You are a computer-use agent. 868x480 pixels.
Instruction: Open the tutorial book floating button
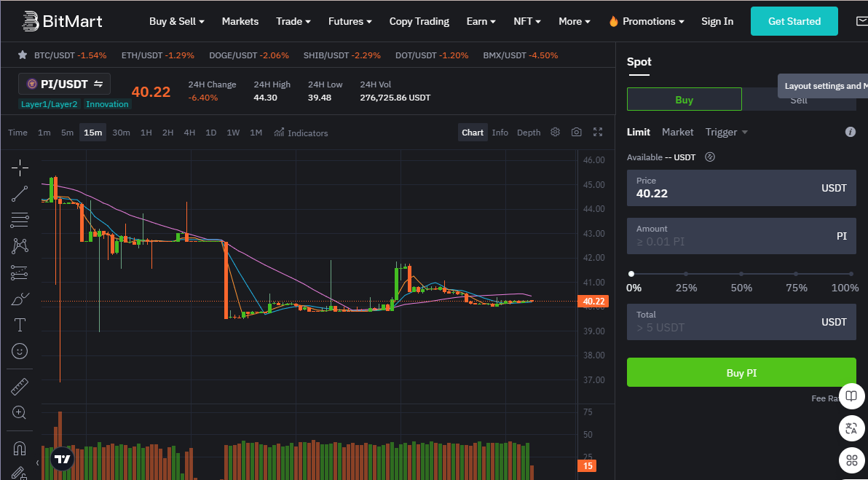tap(852, 396)
